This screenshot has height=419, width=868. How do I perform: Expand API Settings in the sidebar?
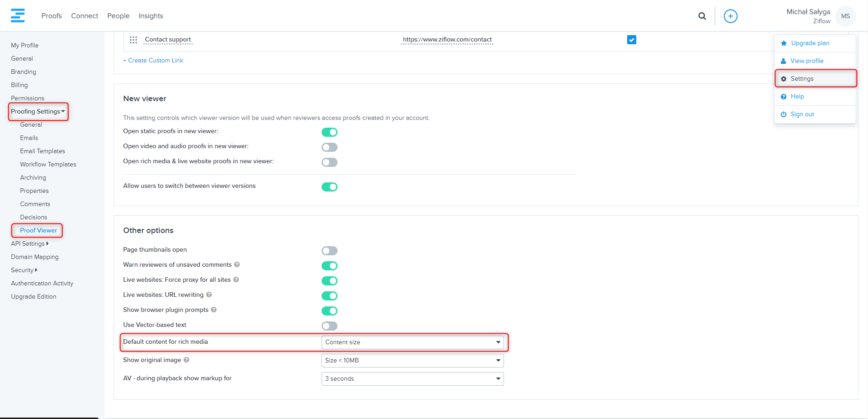click(30, 243)
